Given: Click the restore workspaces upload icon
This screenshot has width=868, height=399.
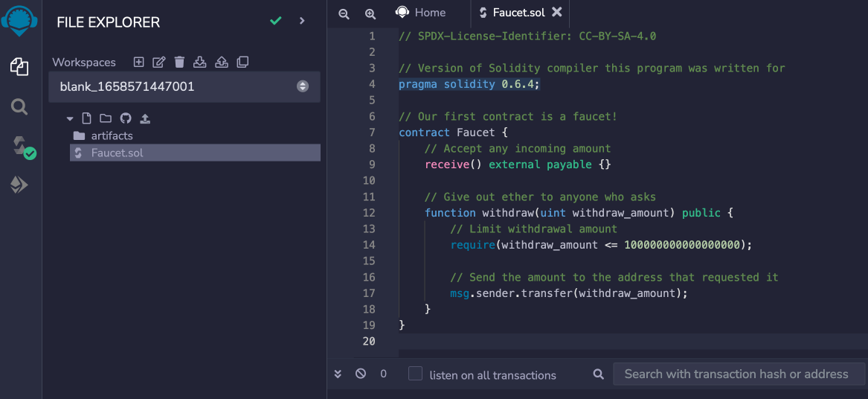Looking at the screenshot, I should click(222, 62).
